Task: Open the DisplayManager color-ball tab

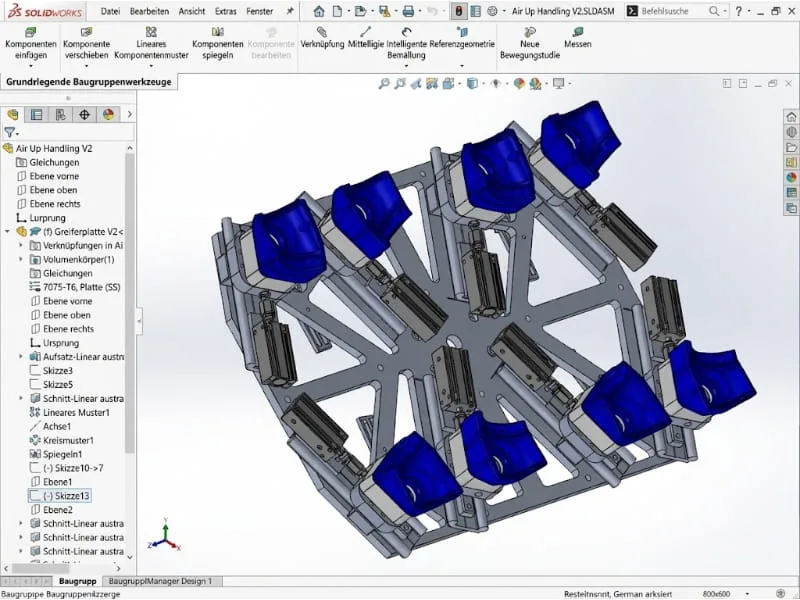Action: [108, 114]
